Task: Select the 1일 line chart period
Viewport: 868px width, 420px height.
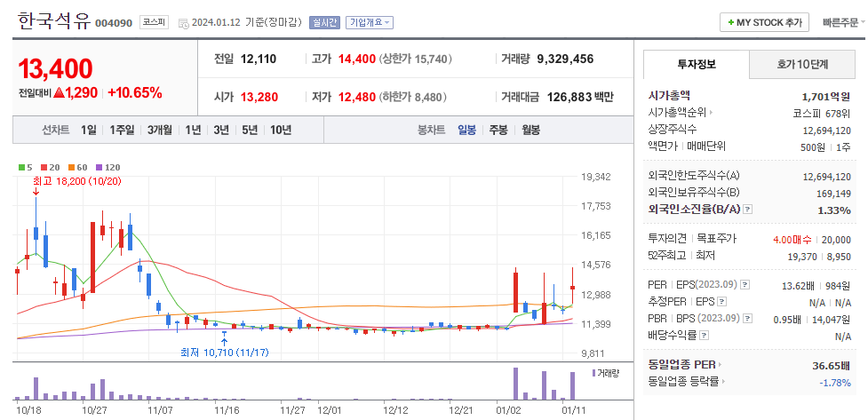Action: [x=89, y=130]
